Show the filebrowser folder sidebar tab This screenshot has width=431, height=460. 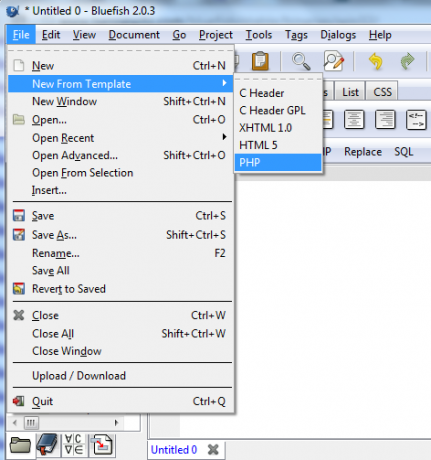[20, 445]
